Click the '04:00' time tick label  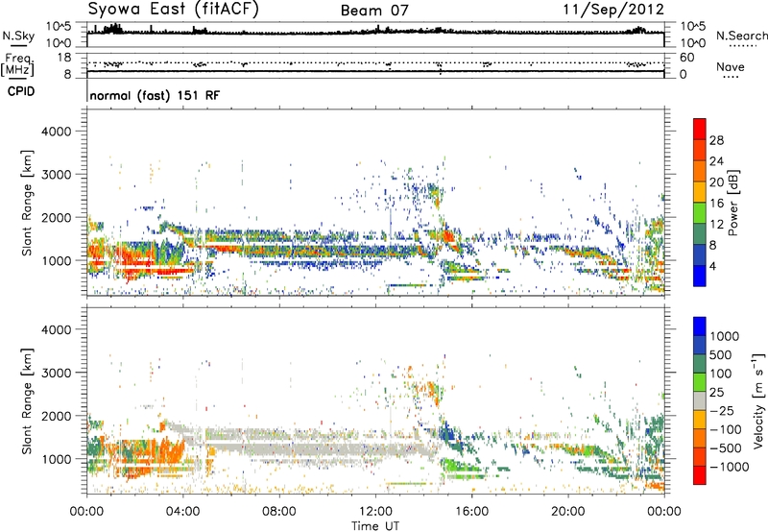click(x=182, y=512)
